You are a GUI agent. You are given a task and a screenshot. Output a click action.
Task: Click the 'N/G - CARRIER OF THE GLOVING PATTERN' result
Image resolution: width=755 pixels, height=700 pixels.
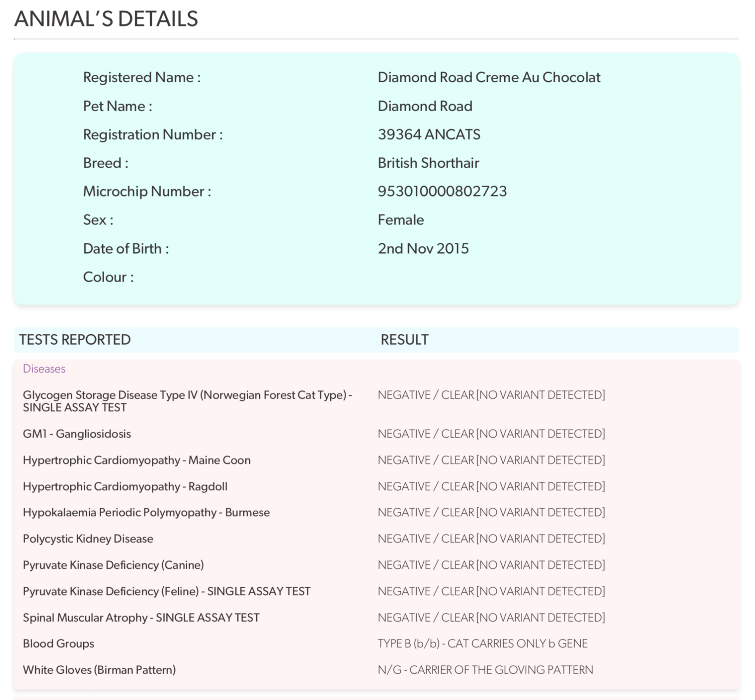click(486, 670)
